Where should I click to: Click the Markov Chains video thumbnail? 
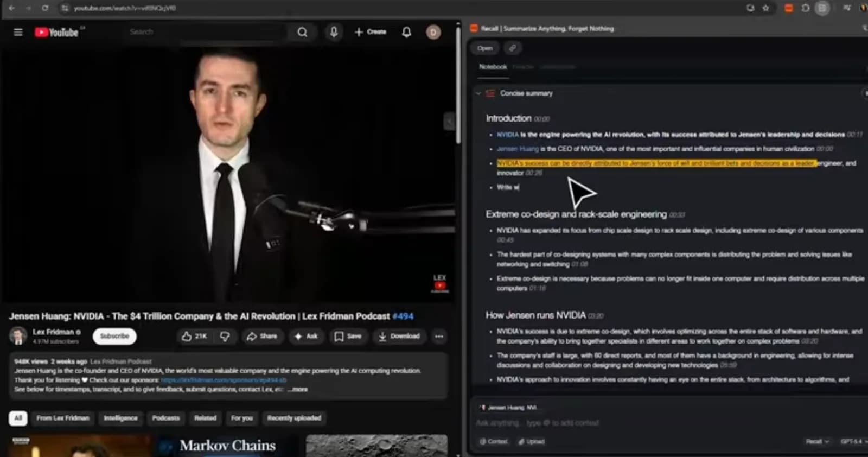point(228,446)
